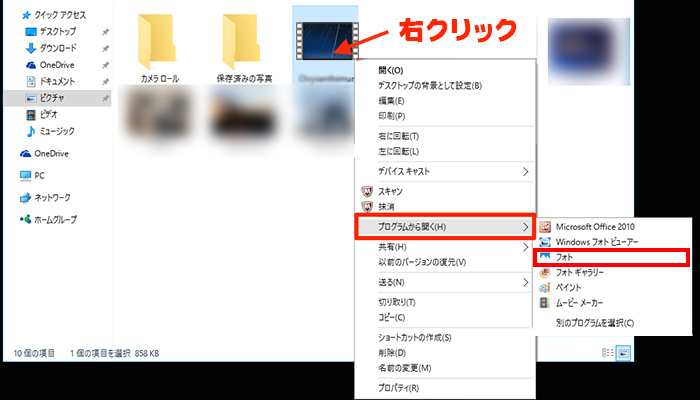This screenshot has height=400, width=700.
Task: Click the Microsoft Office 2010 icon
Action: pos(545,227)
